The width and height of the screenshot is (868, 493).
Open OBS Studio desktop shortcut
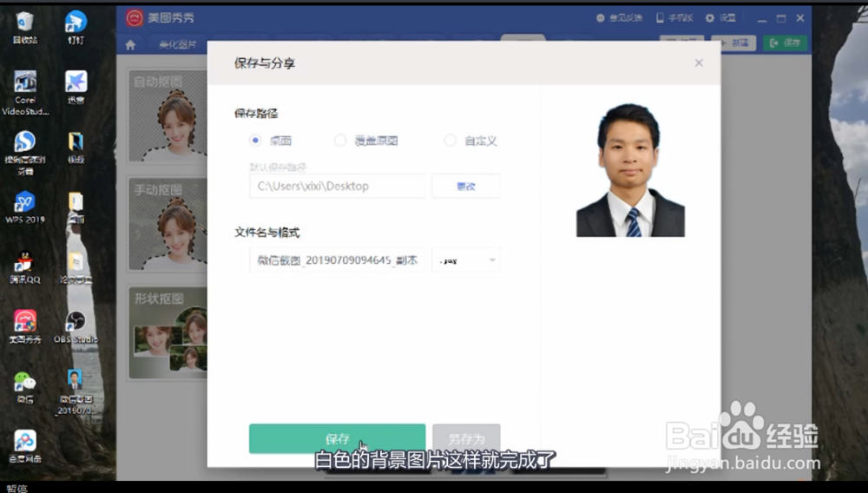coord(76,326)
